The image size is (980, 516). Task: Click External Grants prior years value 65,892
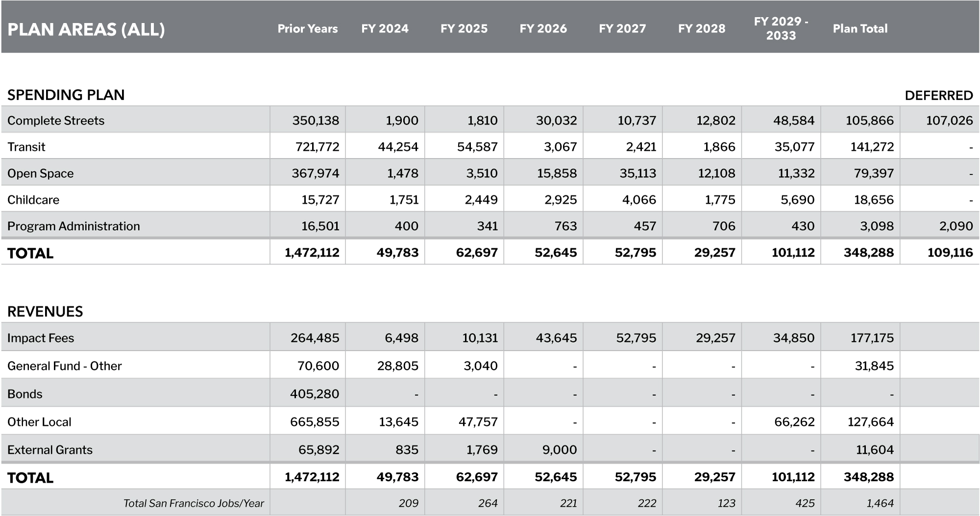click(x=318, y=450)
